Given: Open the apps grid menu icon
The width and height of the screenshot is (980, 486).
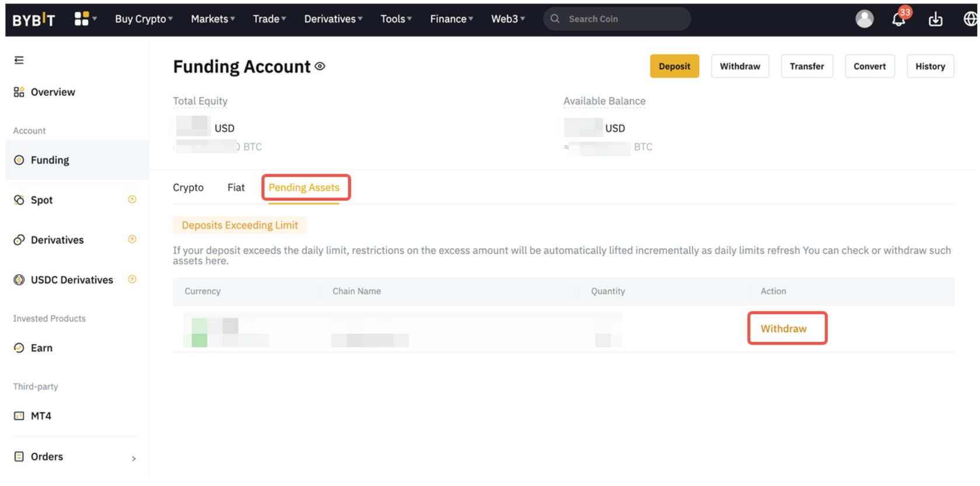Looking at the screenshot, I should pos(82,19).
